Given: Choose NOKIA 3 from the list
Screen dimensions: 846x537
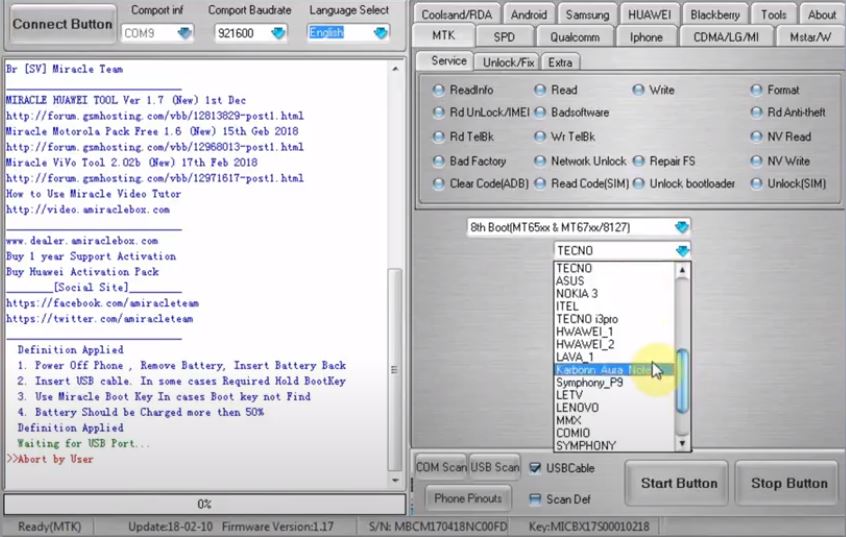Looking at the screenshot, I should click(x=615, y=294).
